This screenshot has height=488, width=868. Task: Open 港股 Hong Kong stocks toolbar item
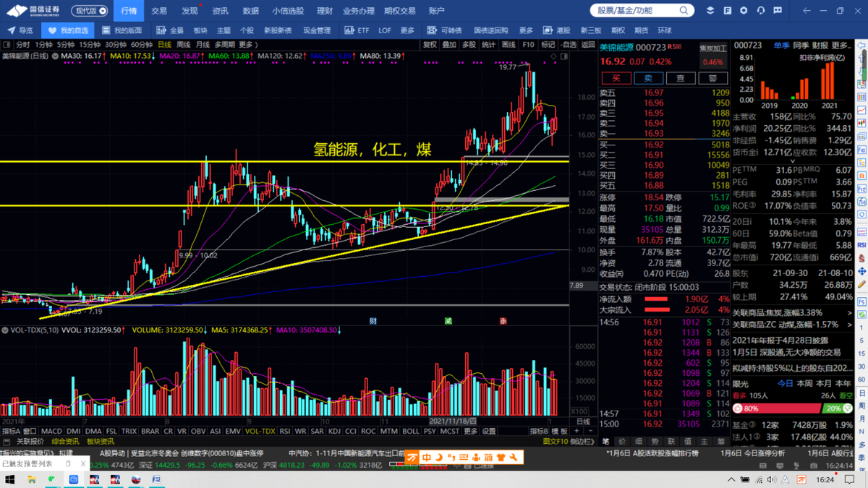point(558,30)
